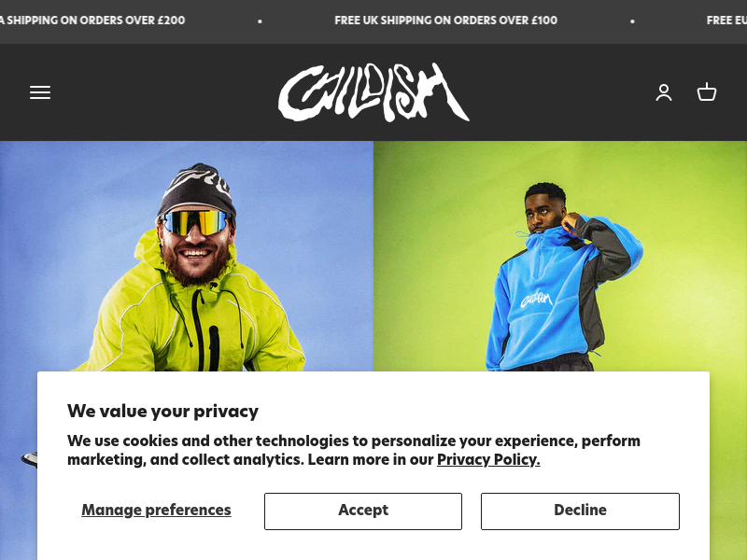
Task: Click the dot separator left of FREE UK SHIPPING
Action: [x=260, y=21]
